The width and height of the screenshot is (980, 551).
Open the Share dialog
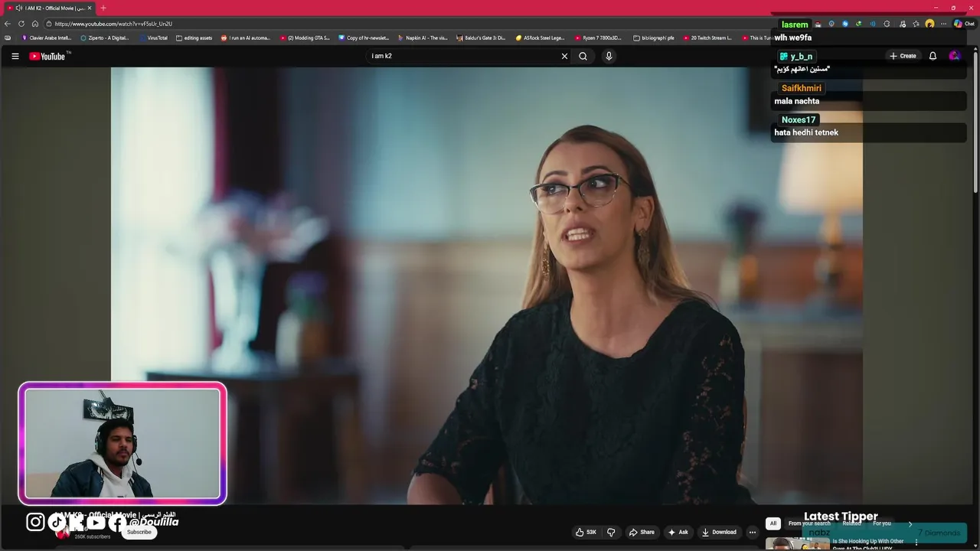(x=642, y=532)
